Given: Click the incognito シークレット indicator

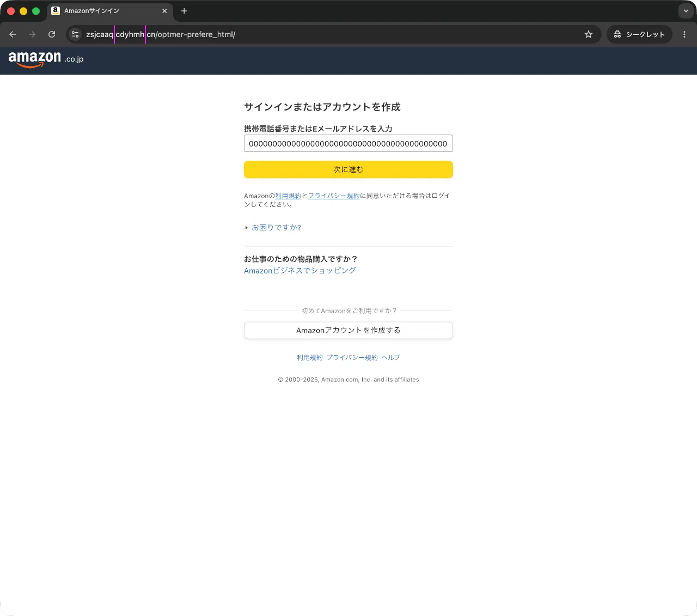Looking at the screenshot, I should point(639,34).
